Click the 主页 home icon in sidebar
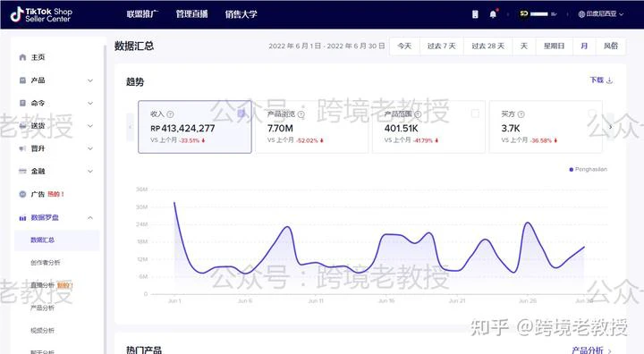The width and height of the screenshot is (644, 354). (x=22, y=57)
